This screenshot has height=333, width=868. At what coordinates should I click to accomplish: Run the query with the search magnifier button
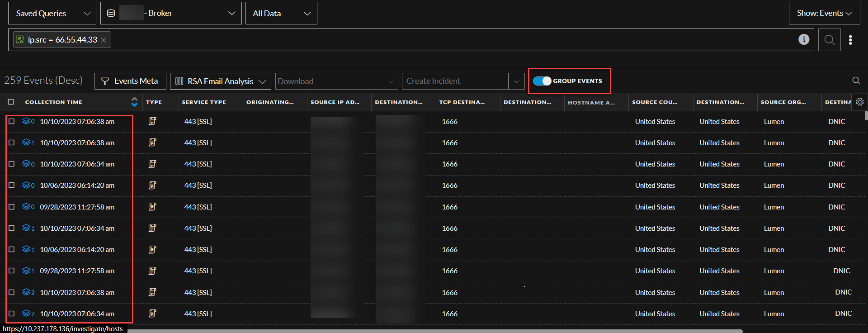coord(829,40)
